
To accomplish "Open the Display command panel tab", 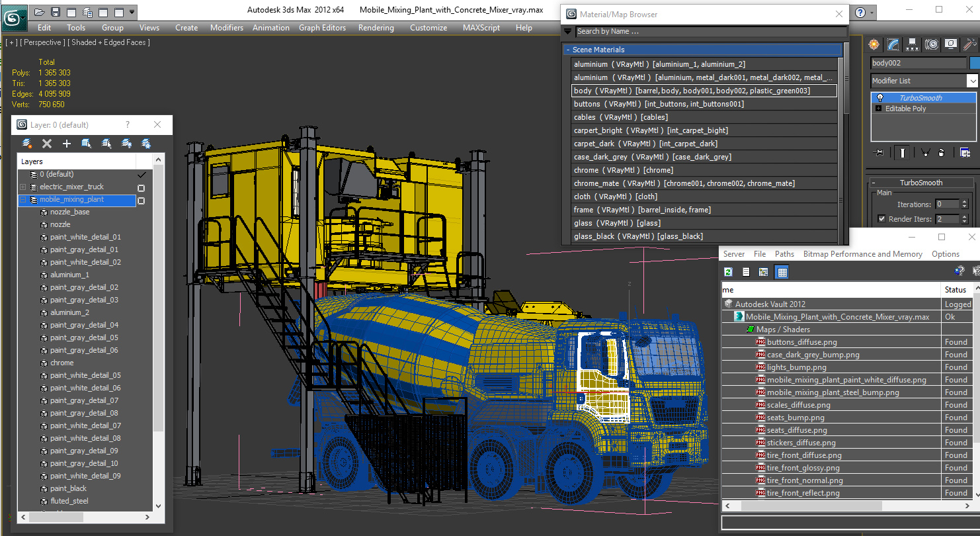I will (x=951, y=44).
